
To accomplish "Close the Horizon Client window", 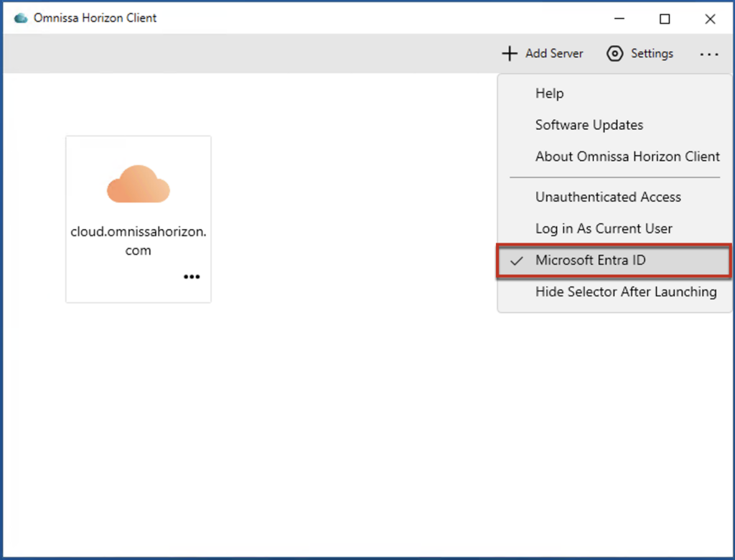I will pos(710,19).
